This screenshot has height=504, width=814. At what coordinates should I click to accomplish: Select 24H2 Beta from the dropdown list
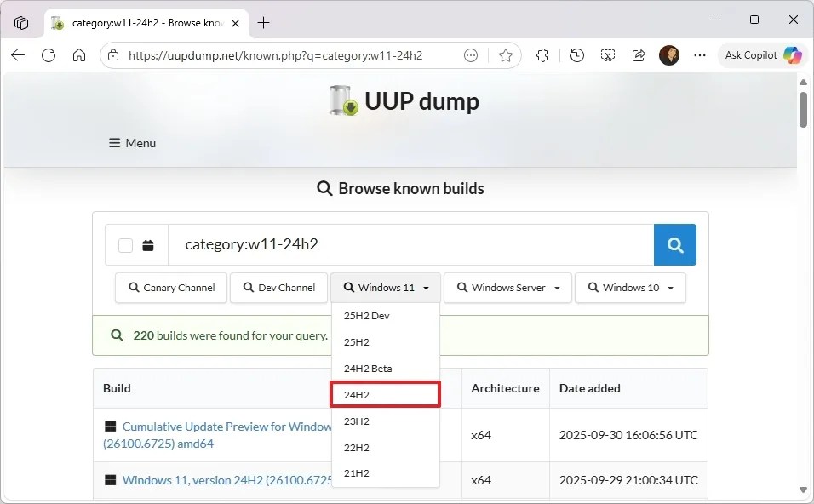pos(368,368)
